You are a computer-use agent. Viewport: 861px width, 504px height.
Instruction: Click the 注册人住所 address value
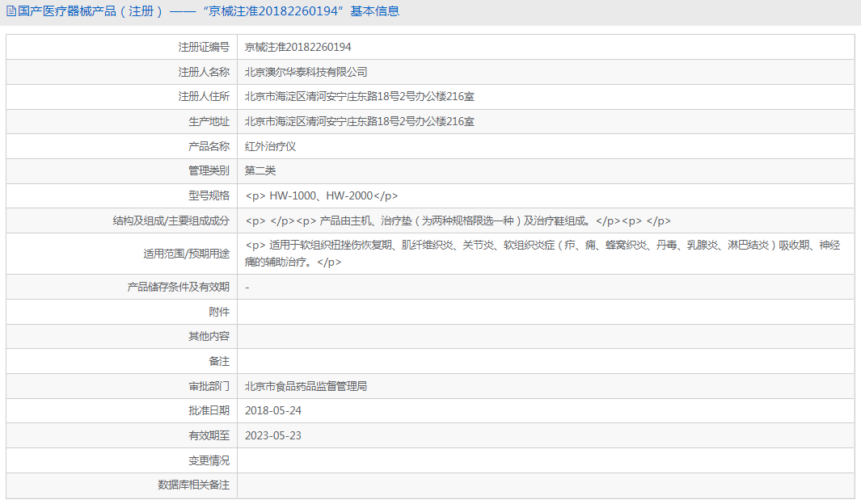pos(359,97)
